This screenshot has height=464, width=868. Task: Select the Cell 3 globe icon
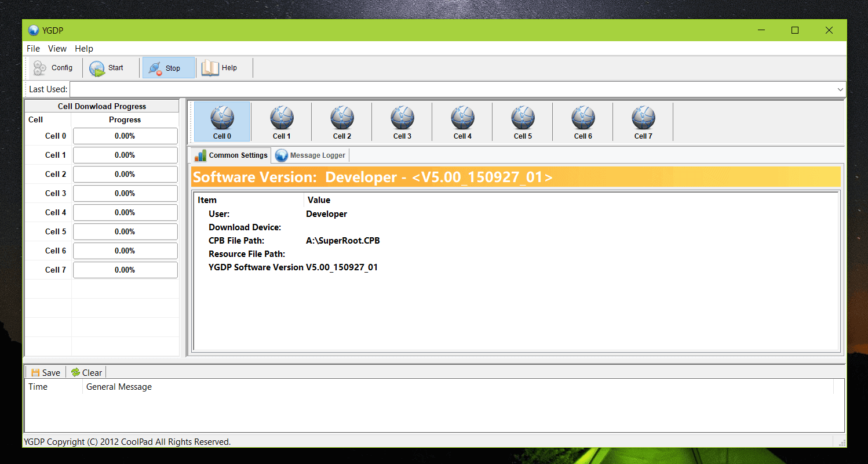(x=402, y=118)
